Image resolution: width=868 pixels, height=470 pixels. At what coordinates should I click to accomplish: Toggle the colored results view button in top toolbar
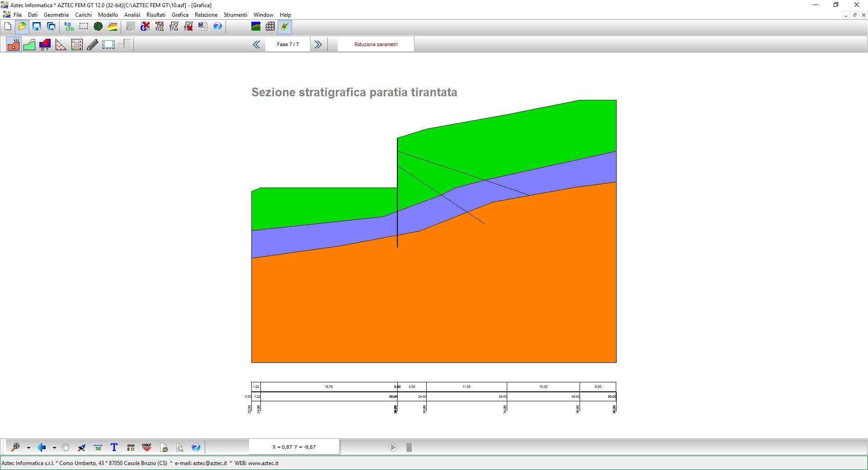click(x=284, y=27)
